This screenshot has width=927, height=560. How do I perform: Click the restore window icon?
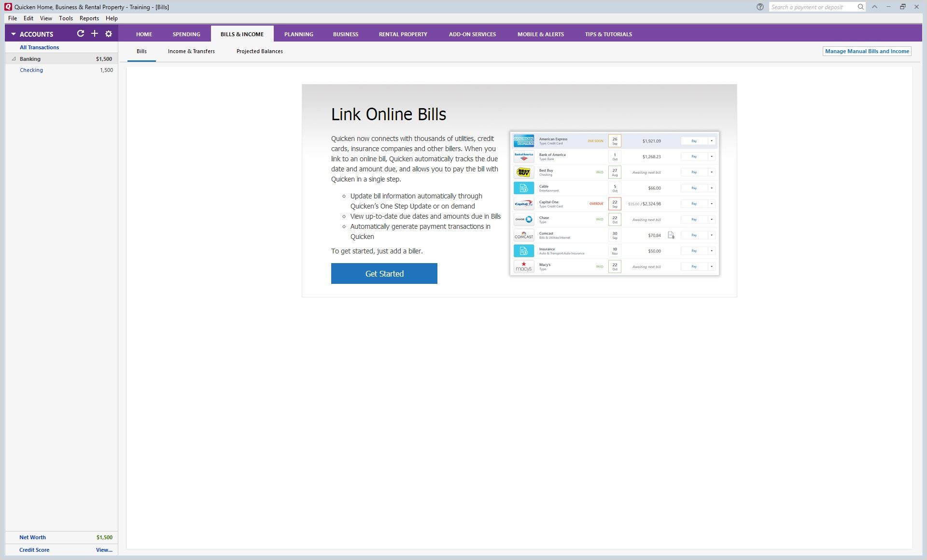click(902, 7)
